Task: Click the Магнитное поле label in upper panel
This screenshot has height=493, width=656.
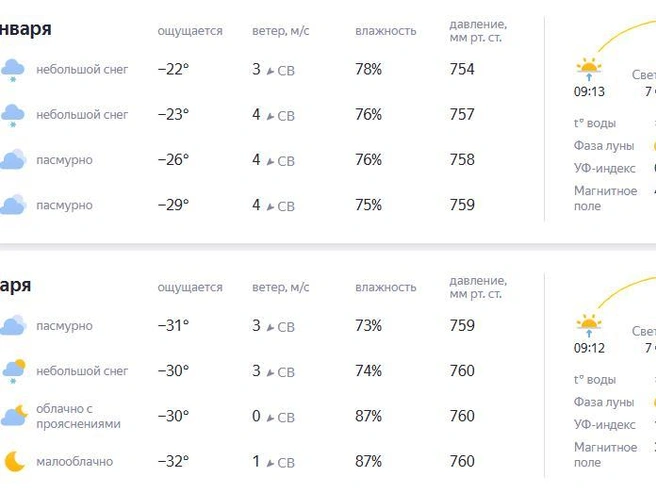Action: tap(605, 198)
